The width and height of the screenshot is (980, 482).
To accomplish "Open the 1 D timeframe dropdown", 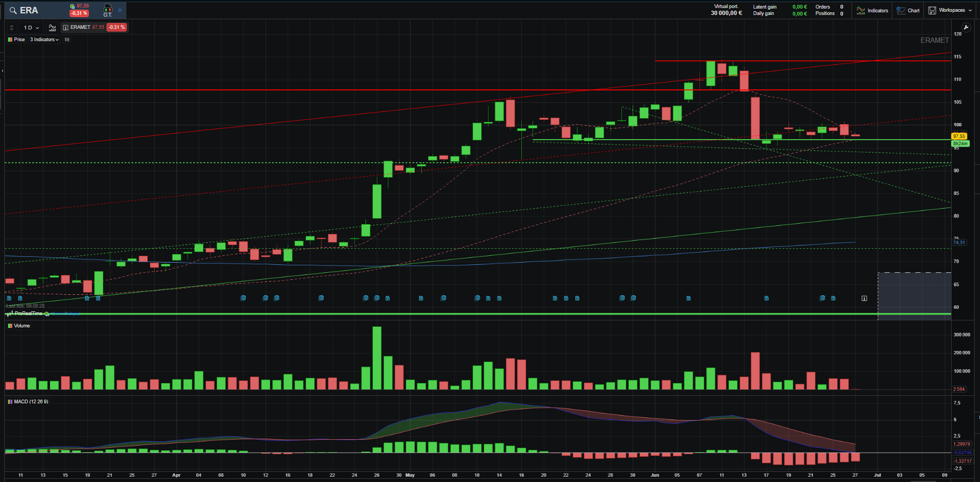I will click(x=31, y=27).
